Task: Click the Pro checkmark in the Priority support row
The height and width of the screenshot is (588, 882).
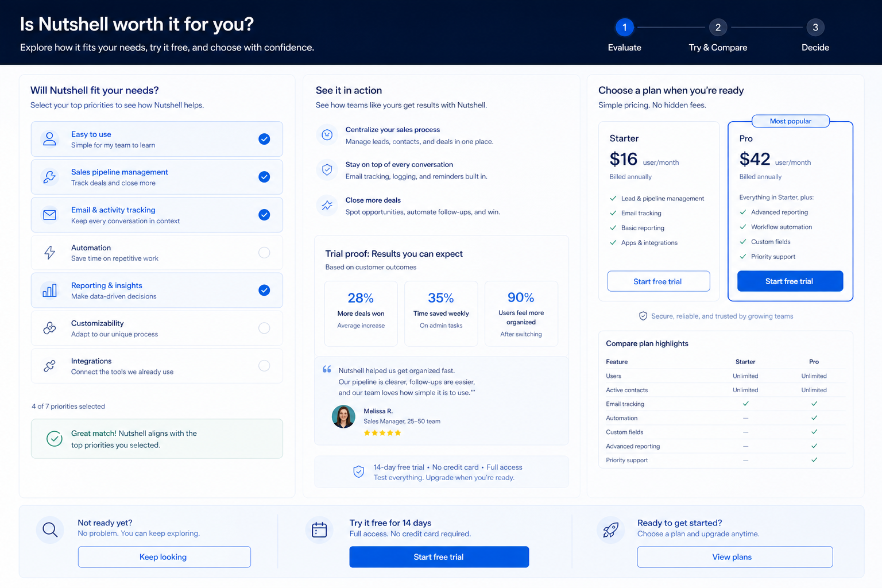Action: pyautogui.click(x=814, y=460)
